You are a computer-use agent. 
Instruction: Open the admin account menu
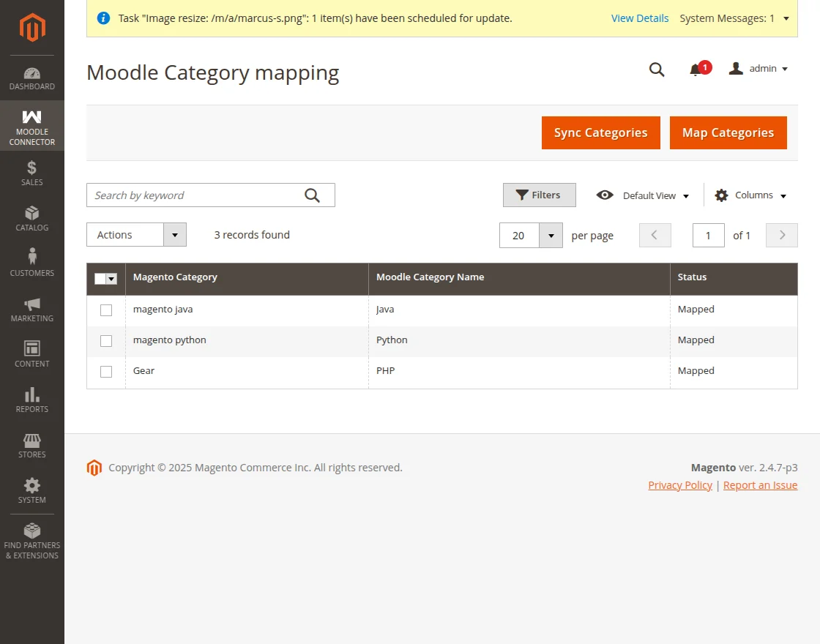click(x=758, y=69)
